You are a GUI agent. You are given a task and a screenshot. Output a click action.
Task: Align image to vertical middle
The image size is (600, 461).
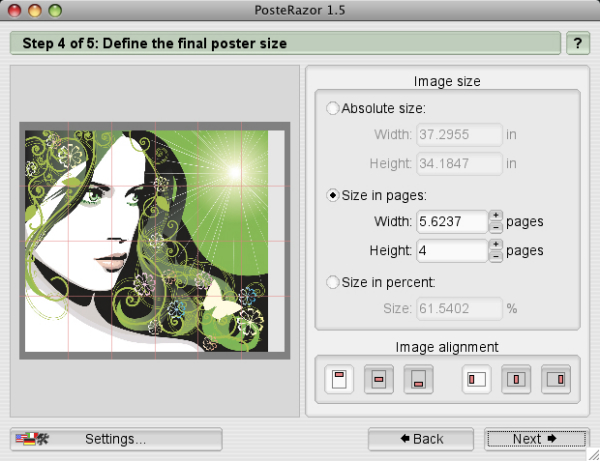pyautogui.click(x=379, y=379)
